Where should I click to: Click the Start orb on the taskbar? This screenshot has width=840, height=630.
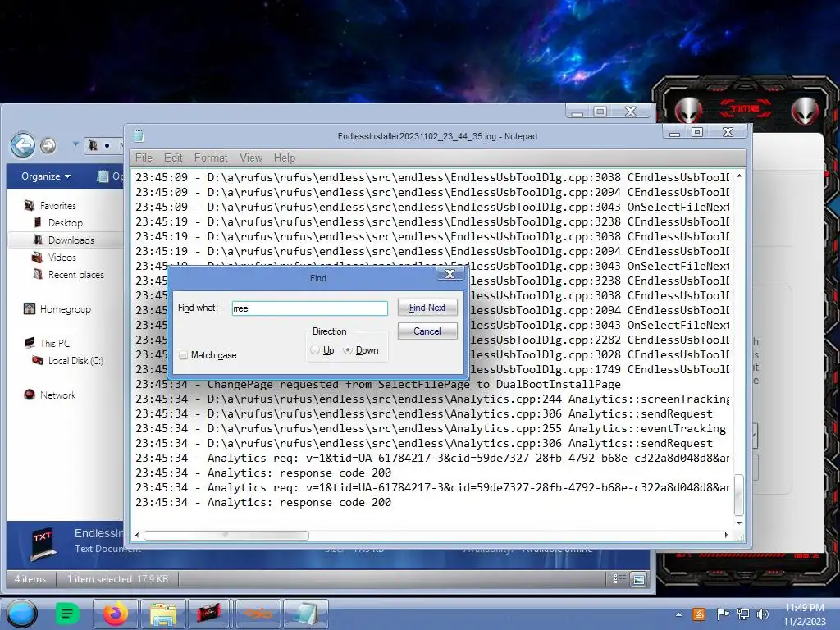(x=21, y=614)
